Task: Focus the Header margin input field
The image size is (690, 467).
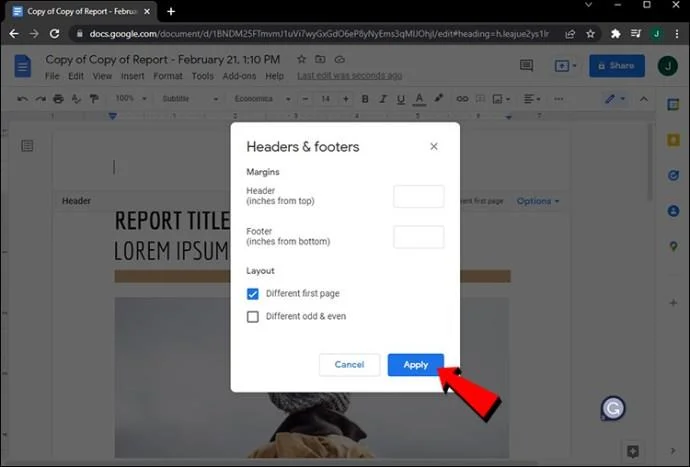Action: pos(418,196)
